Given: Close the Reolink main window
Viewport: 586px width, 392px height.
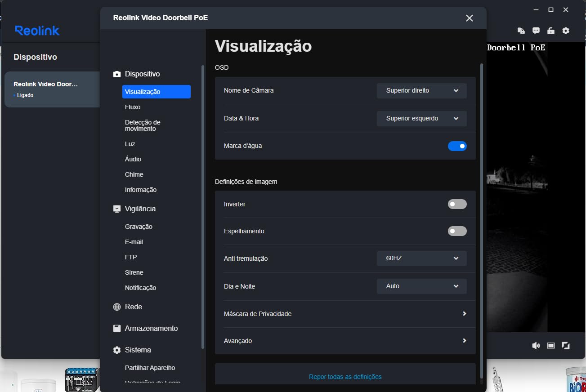Looking at the screenshot, I should click(x=566, y=9).
